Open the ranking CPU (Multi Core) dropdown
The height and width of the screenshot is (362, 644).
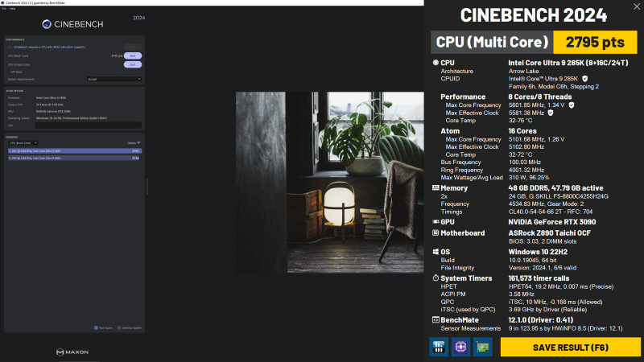click(x=23, y=143)
